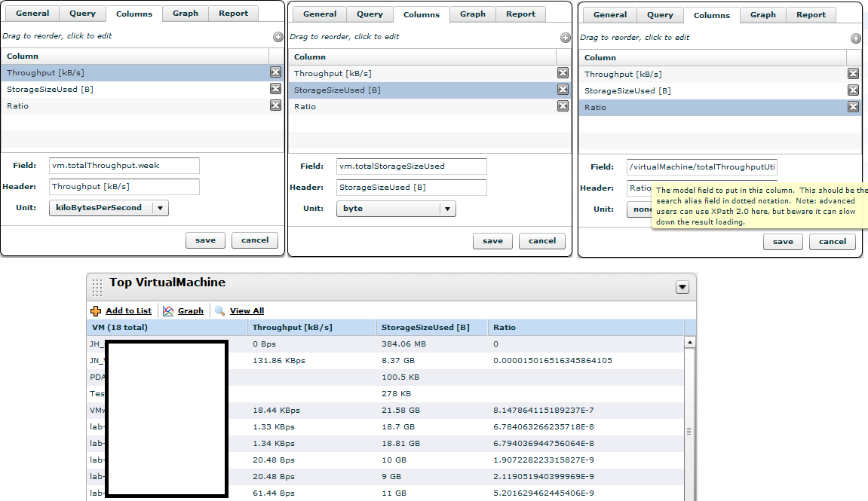This screenshot has width=868, height=501.
Task: Click the Add to List plus icon
Action: click(96, 311)
